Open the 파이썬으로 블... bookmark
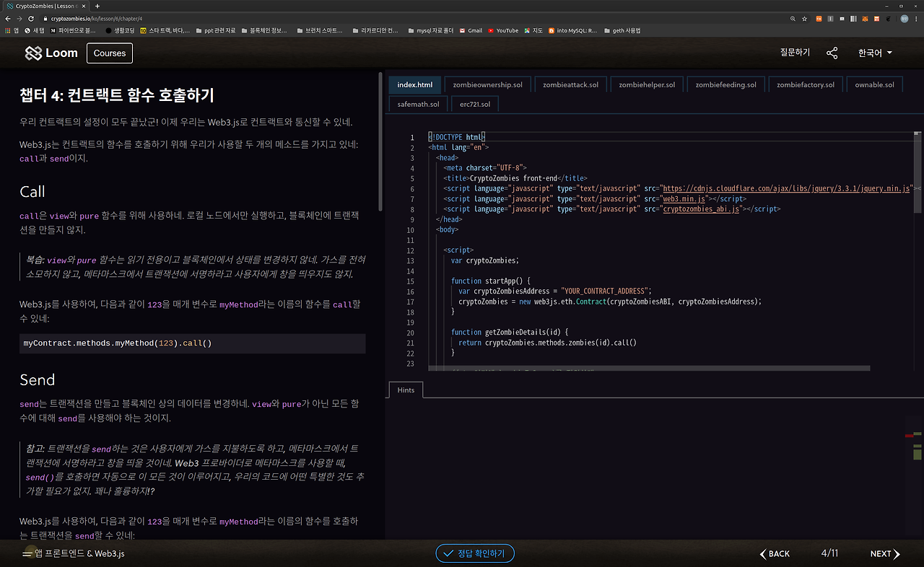 pos(73,30)
